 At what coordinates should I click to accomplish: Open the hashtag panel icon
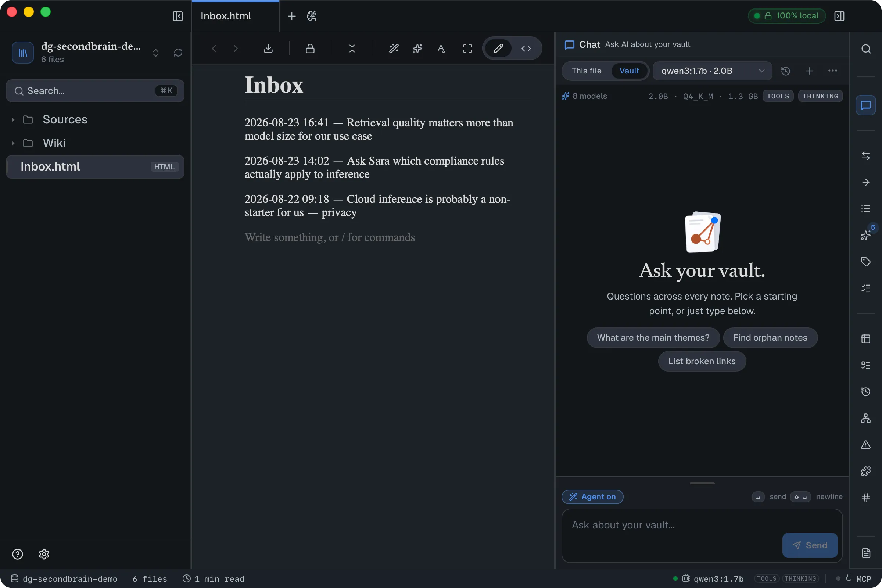tap(865, 498)
